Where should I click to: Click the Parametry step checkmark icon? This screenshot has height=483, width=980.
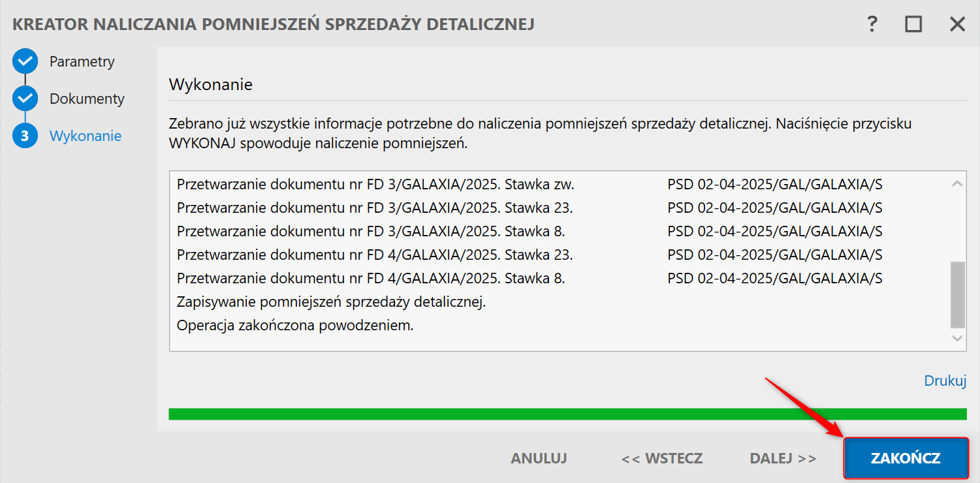[25, 62]
